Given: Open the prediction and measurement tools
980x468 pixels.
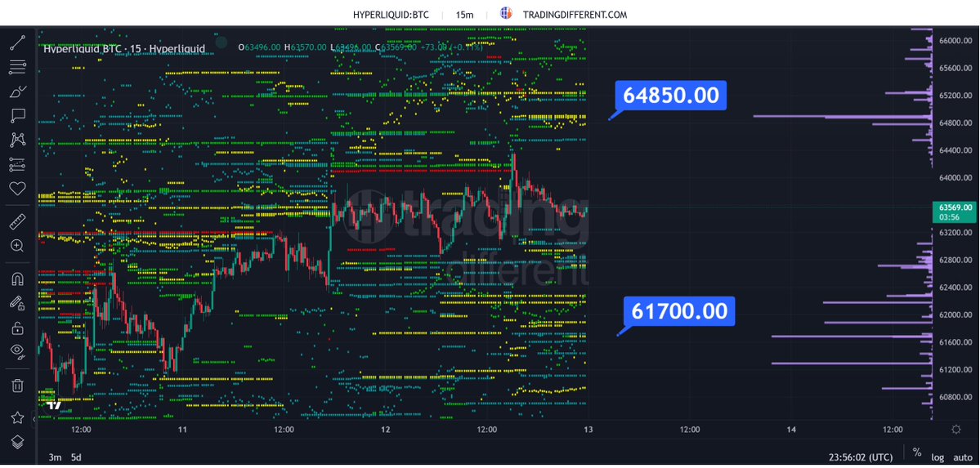Looking at the screenshot, I should 17,165.
